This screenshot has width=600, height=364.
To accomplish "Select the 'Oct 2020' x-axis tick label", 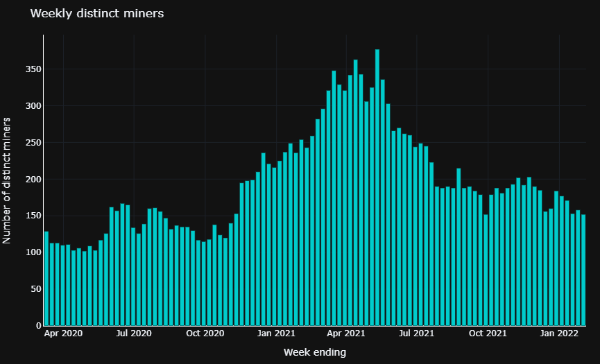I will (205, 333).
